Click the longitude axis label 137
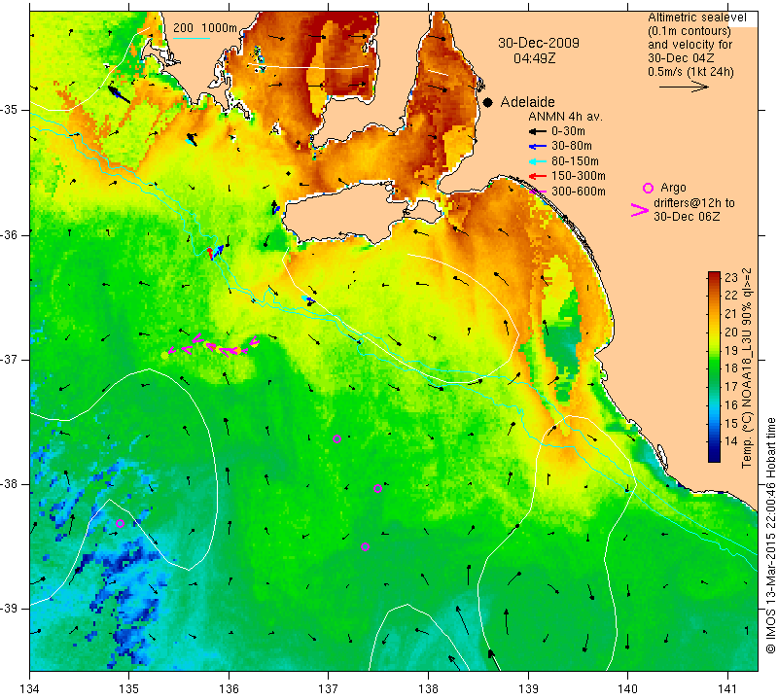778x700 pixels. click(328, 689)
